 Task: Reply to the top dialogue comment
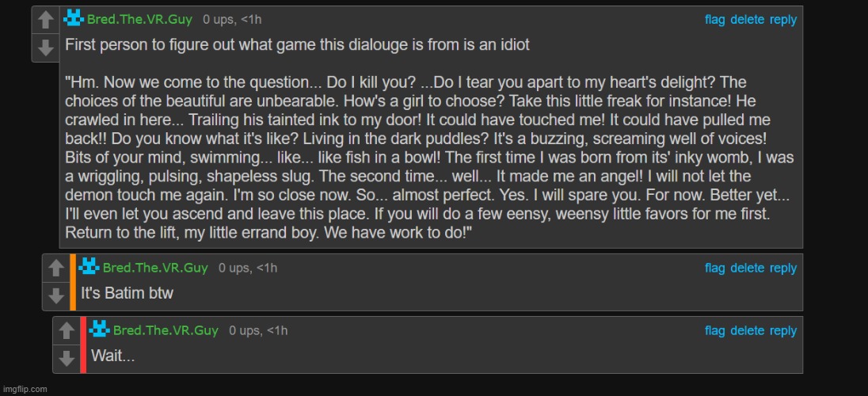[x=783, y=20]
